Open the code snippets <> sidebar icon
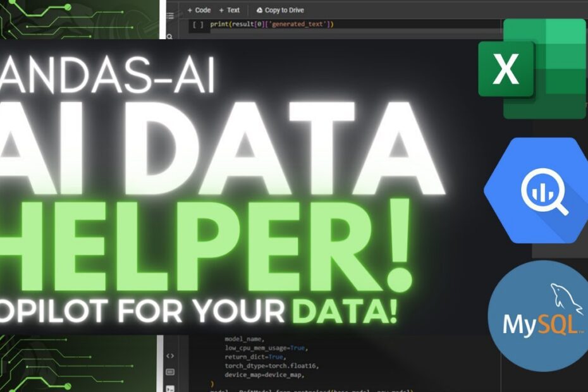 pos(170,355)
